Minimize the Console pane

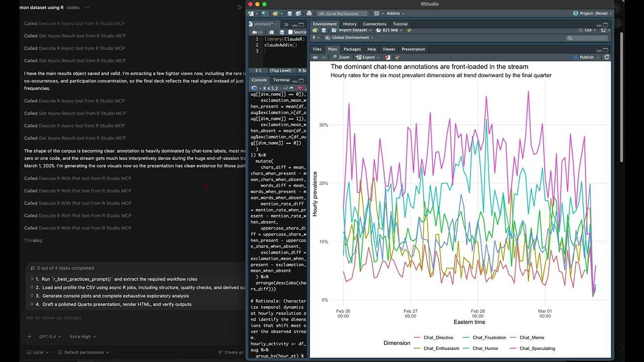pyautogui.click(x=295, y=82)
